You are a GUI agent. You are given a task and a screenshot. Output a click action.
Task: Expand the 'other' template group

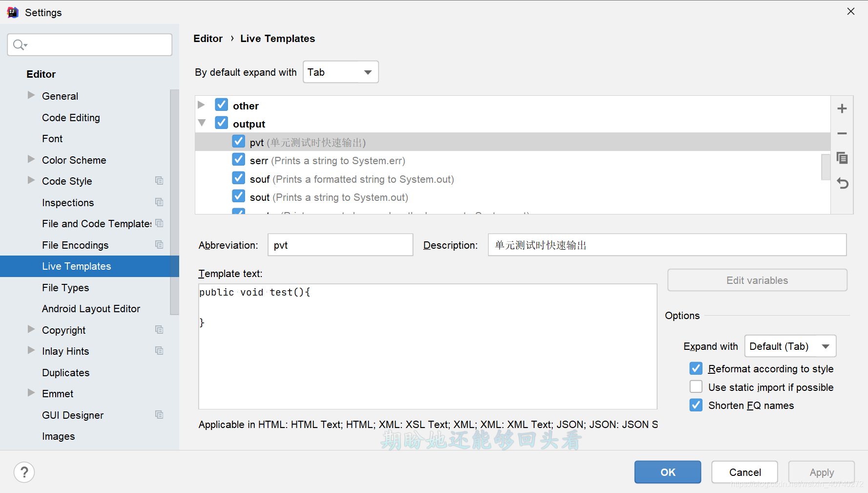[x=201, y=105]
